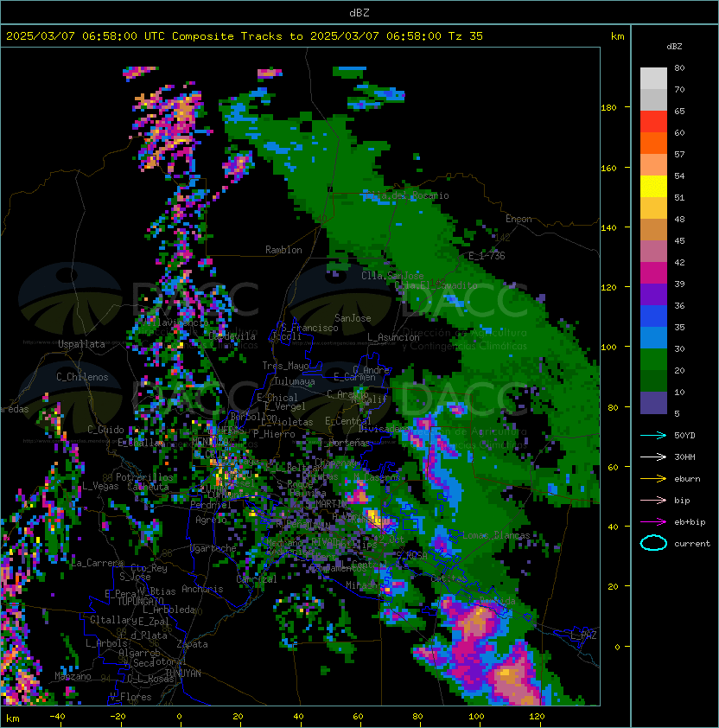Click the 100 km tick on right axis
This screenshot has width=719, height=728.
(608, 348)
